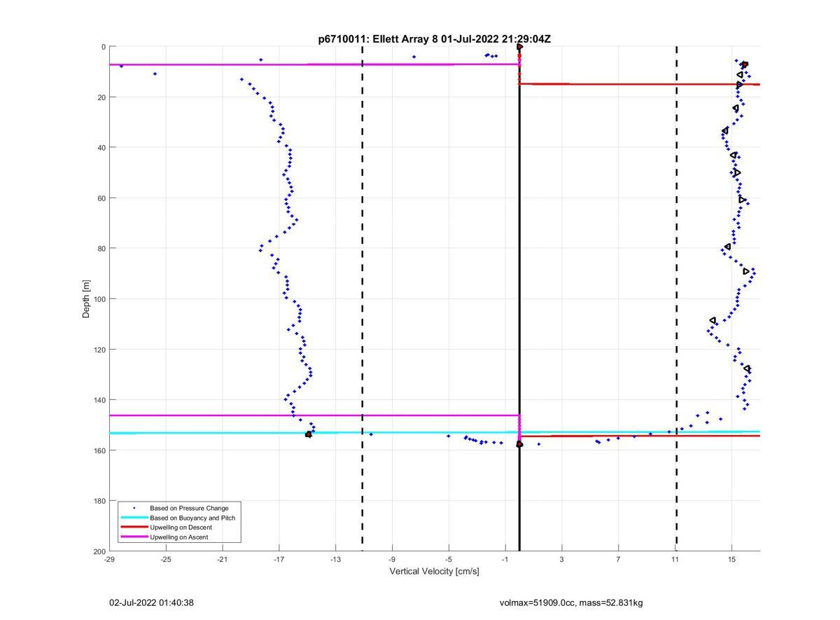Click the cyan line swatch in legend

[134, 518]
